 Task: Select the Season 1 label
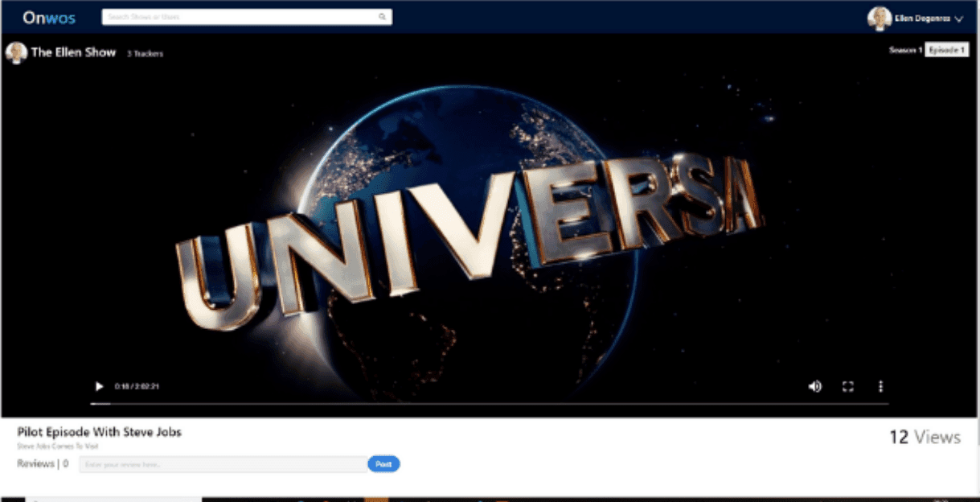(905, 50)
